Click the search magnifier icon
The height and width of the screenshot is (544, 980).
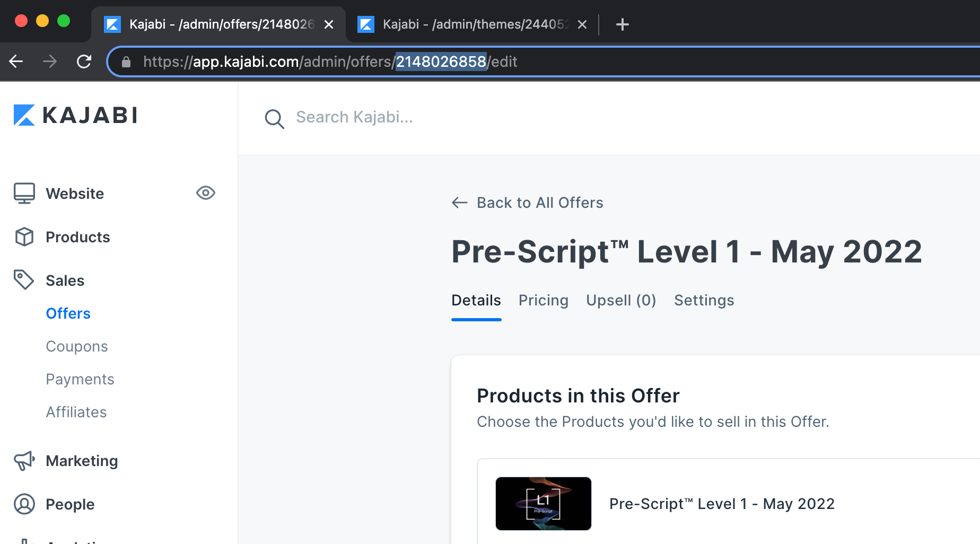[x=275, y=119]
